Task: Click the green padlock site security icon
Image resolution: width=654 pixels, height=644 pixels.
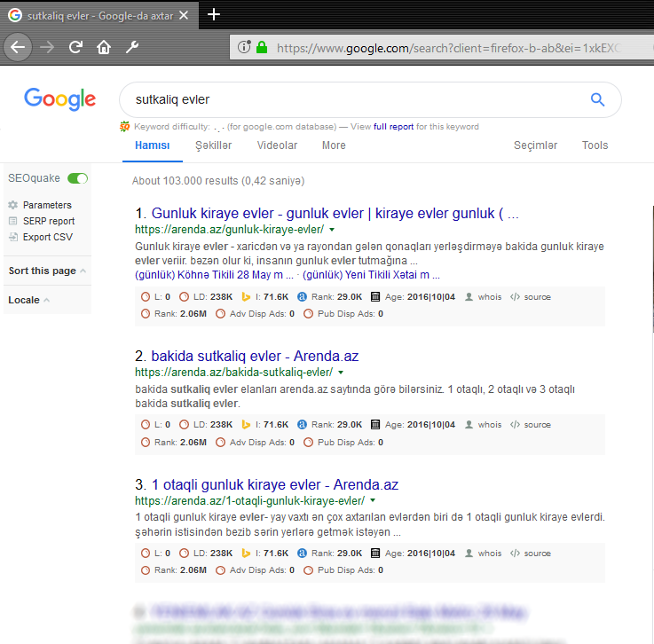Action: click(262, 48)
